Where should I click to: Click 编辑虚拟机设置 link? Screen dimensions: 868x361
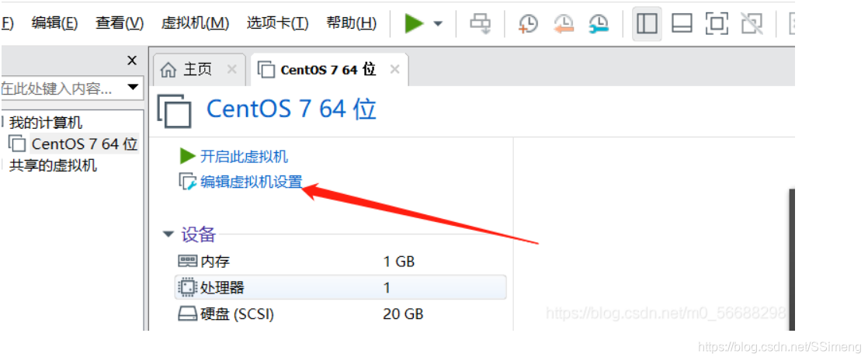(252, 182)
